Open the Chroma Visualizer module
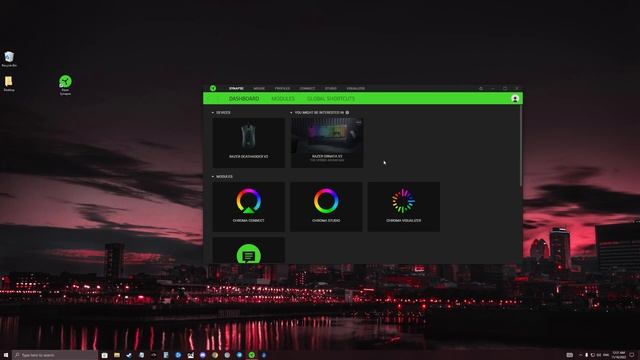640x360 pixels. point(404,207)
